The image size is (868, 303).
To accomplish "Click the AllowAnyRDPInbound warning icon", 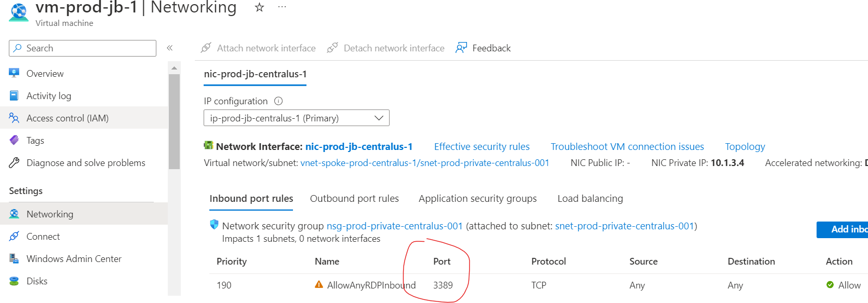I will pos(319,284).
